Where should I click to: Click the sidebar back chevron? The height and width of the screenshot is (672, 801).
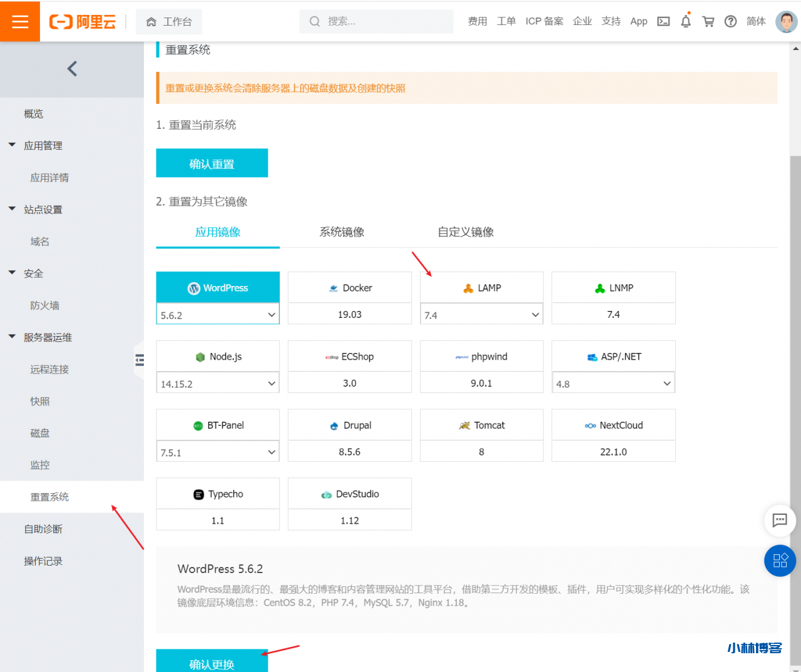(x=72, y=69)
